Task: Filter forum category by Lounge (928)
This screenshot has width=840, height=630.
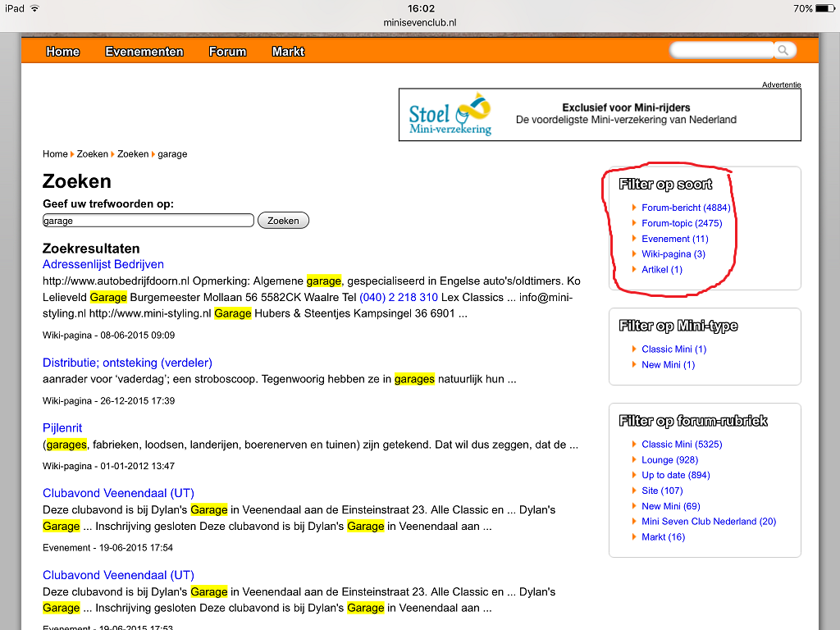Action: [x=669, y=460]
